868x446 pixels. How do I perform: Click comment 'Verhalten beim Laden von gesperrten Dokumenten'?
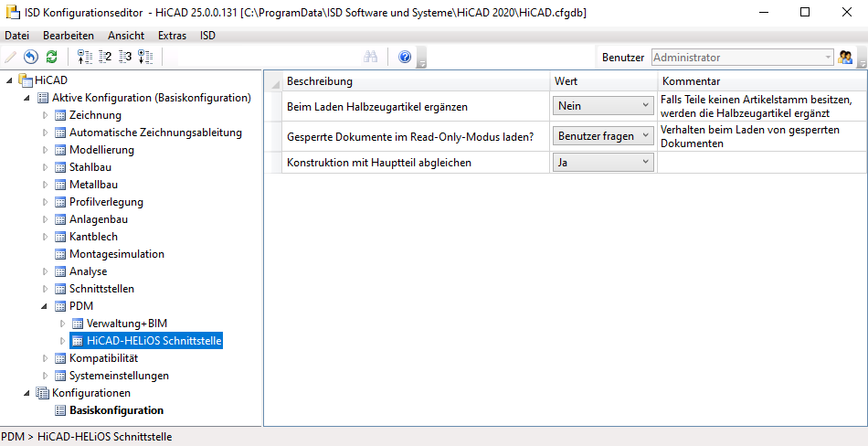pyautogui.click(x=762, y=136)
